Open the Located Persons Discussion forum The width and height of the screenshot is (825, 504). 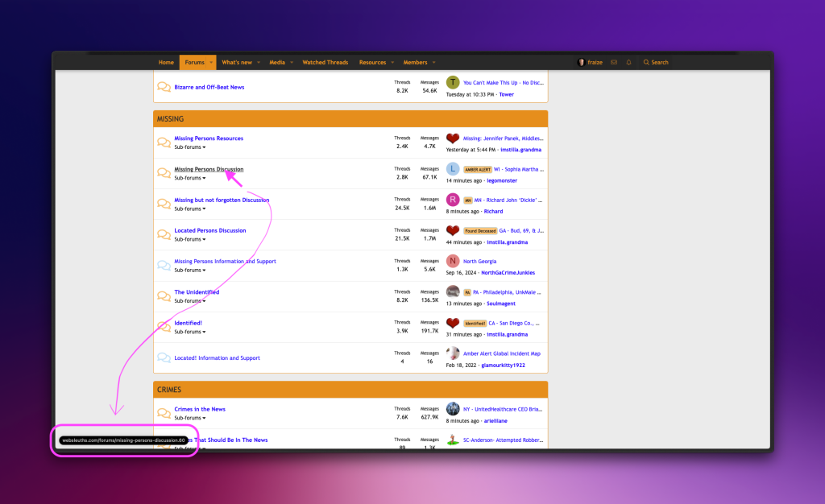coord(210,230)
